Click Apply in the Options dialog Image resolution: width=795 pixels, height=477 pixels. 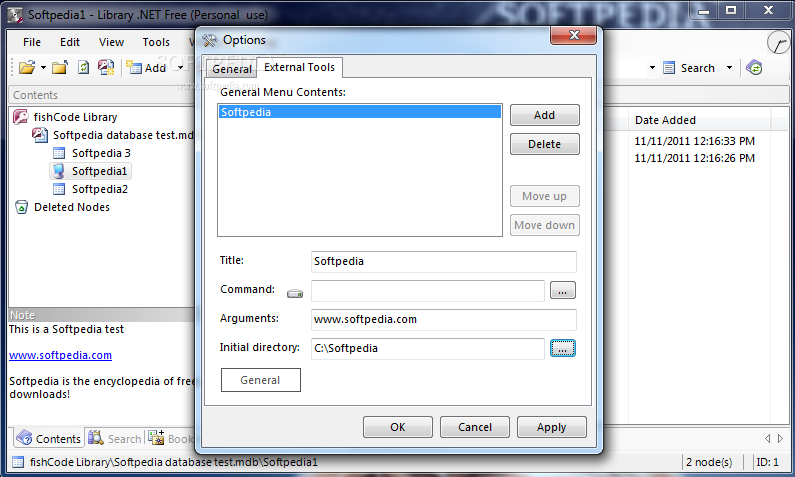click(x=552, y=427)
